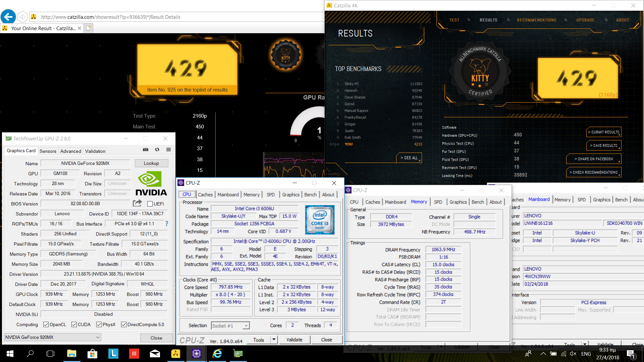Open taskbar search
Viewport: 644px width, 362px height.
click(30, 354)
